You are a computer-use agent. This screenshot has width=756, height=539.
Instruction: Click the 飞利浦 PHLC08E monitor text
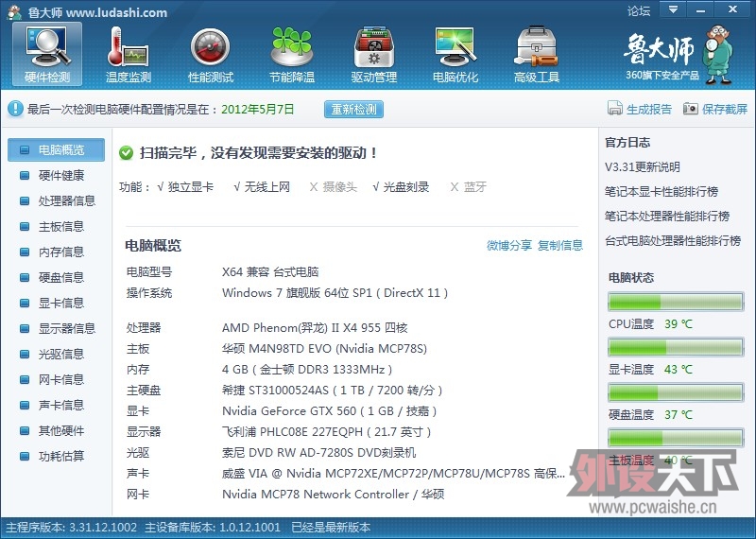326,432
